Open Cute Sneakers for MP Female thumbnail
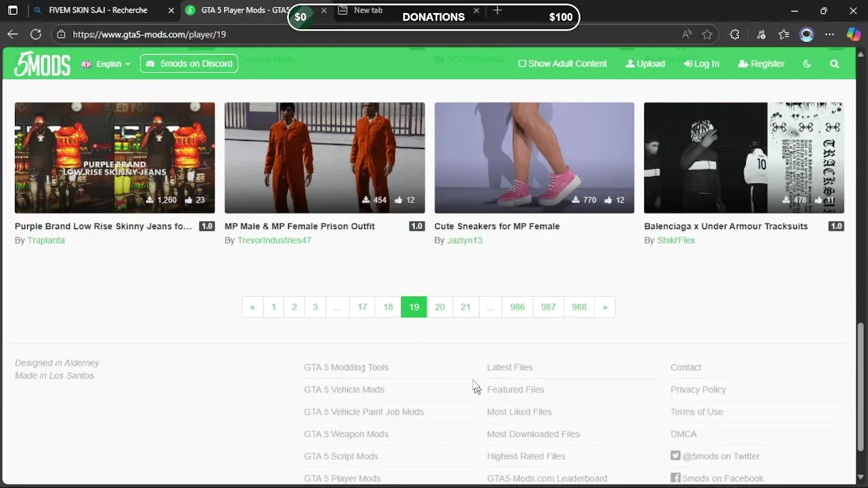Screen dimensions: 868x488 [x=534, y=158]
